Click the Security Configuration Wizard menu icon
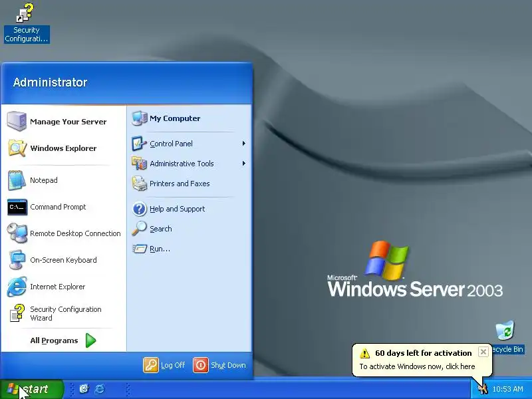532x399 pixels. [x=17, y=313]
